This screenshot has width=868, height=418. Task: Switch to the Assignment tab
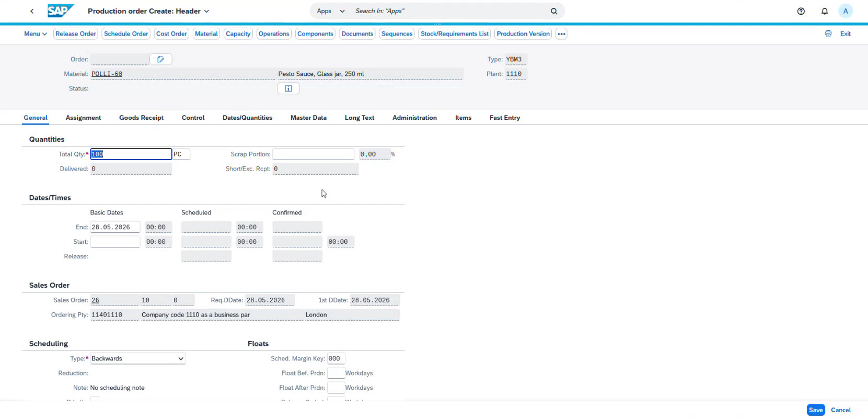pos(84,118)
